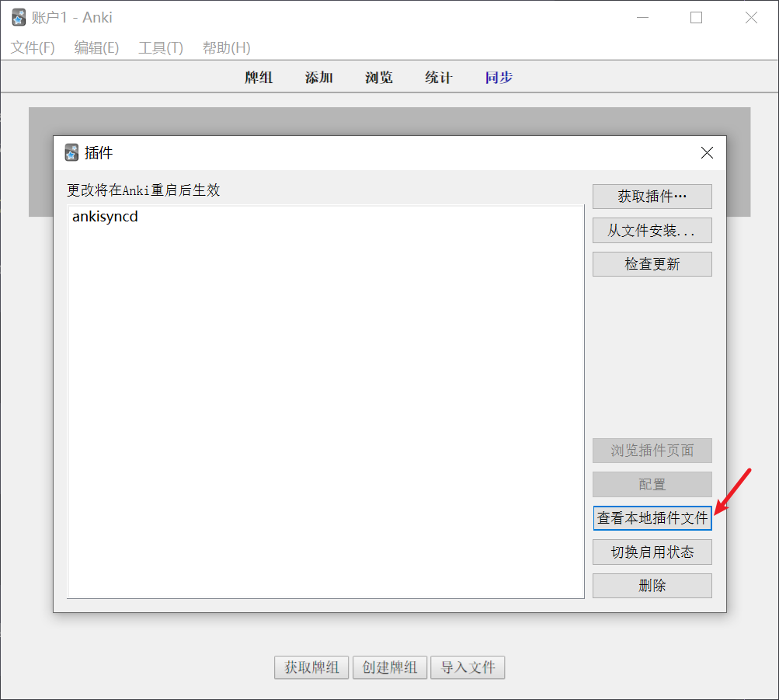Show 统计 from the top toolbar
The height and width of the screenshot is (700, 779).
439,78
